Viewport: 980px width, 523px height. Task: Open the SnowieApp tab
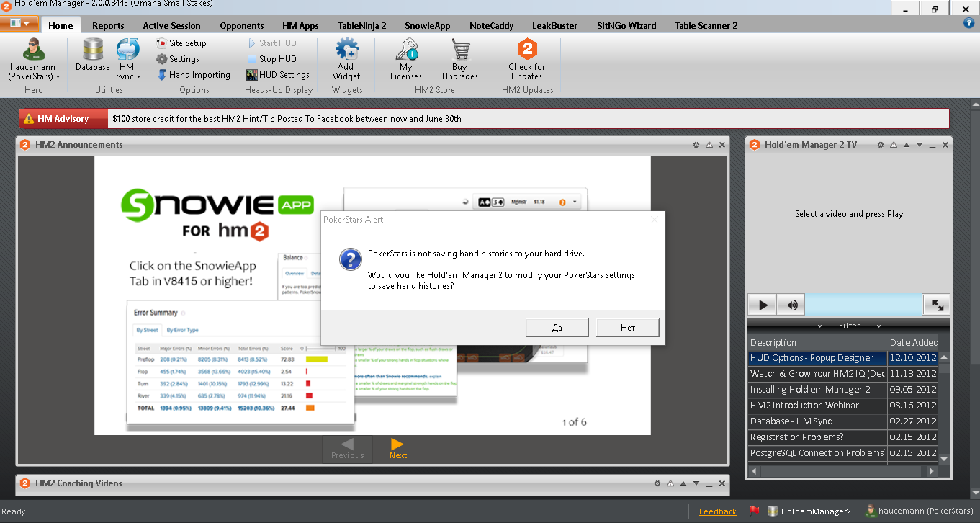coord(428,26)
